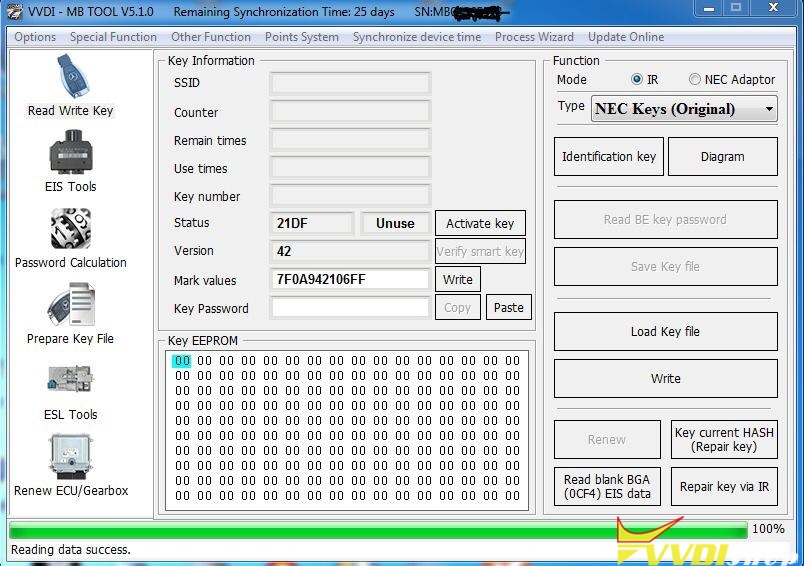Select the highlighted first EEPROM byte 00
This screenshot has width=804, height=566.
182,361
